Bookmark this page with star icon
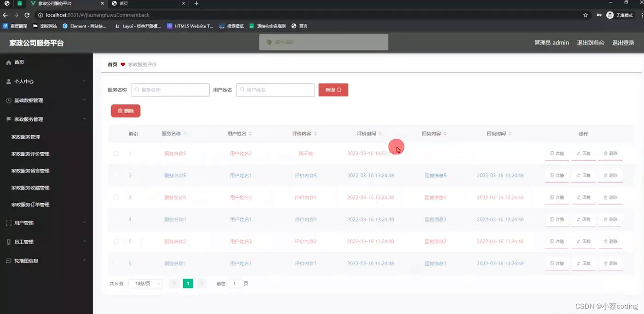The width and height of the screenshot is (644, 314). (586, 15)
